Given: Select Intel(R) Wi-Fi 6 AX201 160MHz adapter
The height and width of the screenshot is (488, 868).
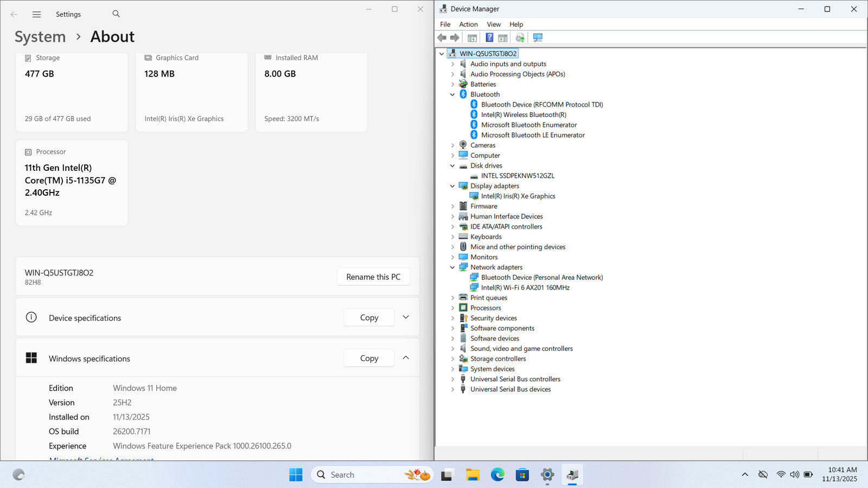Looking at the screenshot, I should pyautogui.click(x=525, y=288).
